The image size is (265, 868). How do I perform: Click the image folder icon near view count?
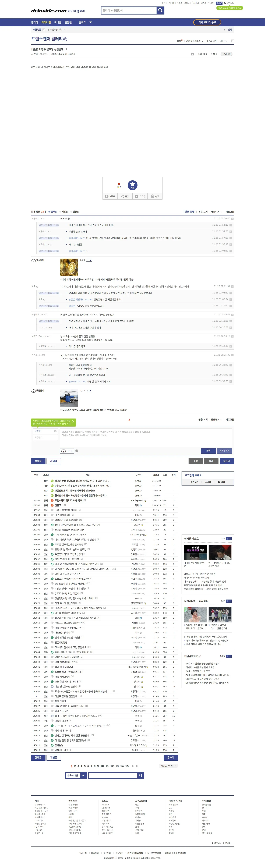tap(192, 54)
